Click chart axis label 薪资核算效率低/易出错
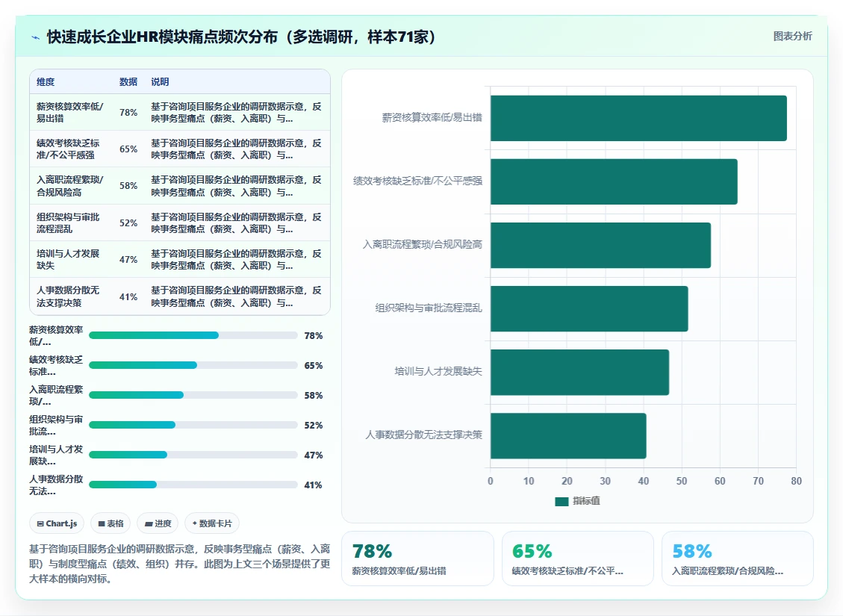The image size is (843, 616). coord(432,117)
